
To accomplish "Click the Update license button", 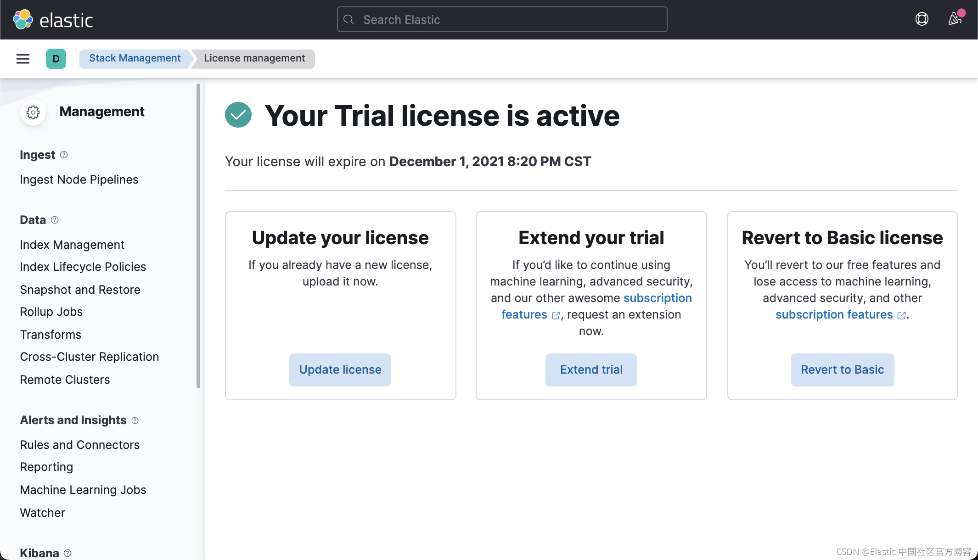I will (x=340, y=370).
